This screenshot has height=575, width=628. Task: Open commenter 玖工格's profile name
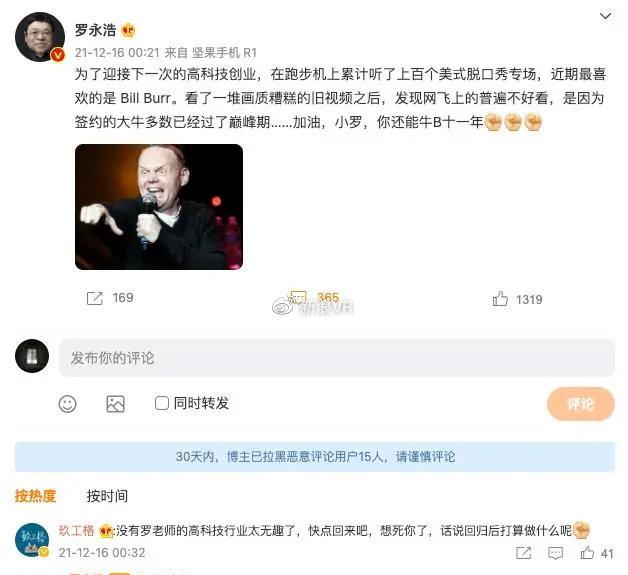76,530
